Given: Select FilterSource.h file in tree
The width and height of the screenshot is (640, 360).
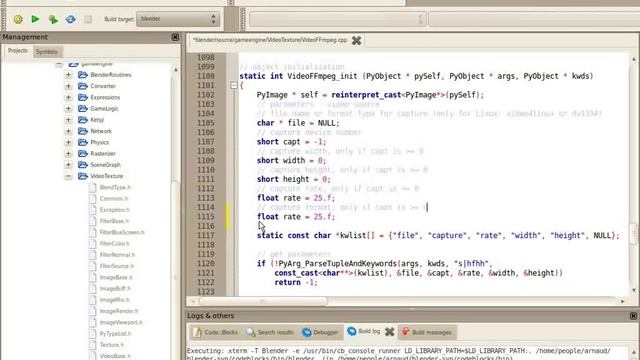Looking at the screenshot, I should (x=117, y=266).
